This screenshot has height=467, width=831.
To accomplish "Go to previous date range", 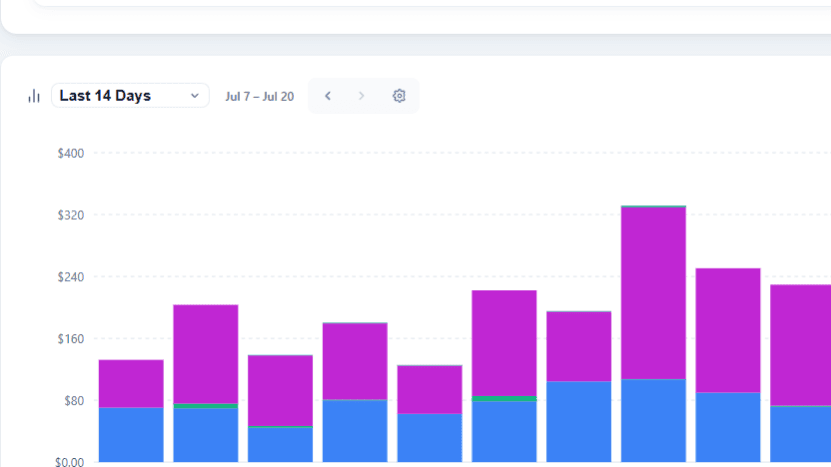I will tap(328, 96).
